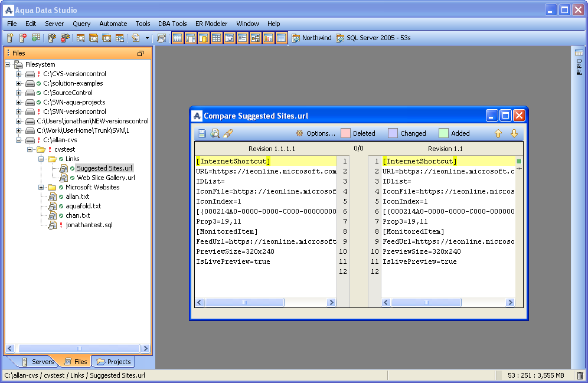Open the Detail side panel

579,63
